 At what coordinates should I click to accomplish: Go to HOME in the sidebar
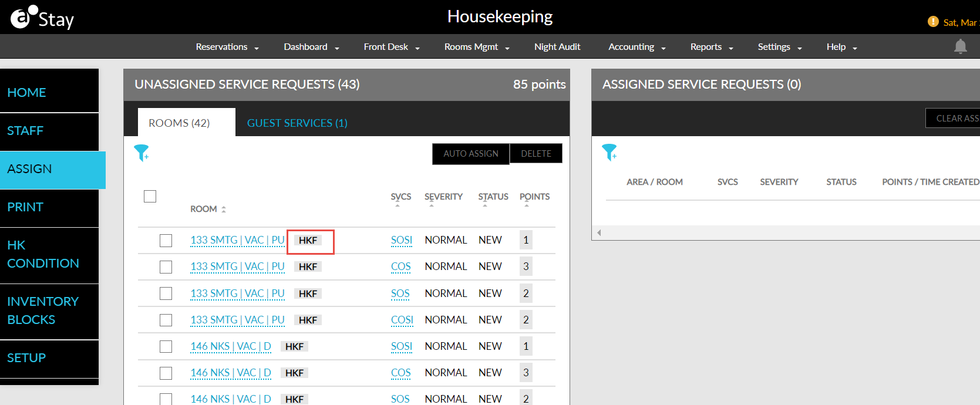(x=49, y=92)
